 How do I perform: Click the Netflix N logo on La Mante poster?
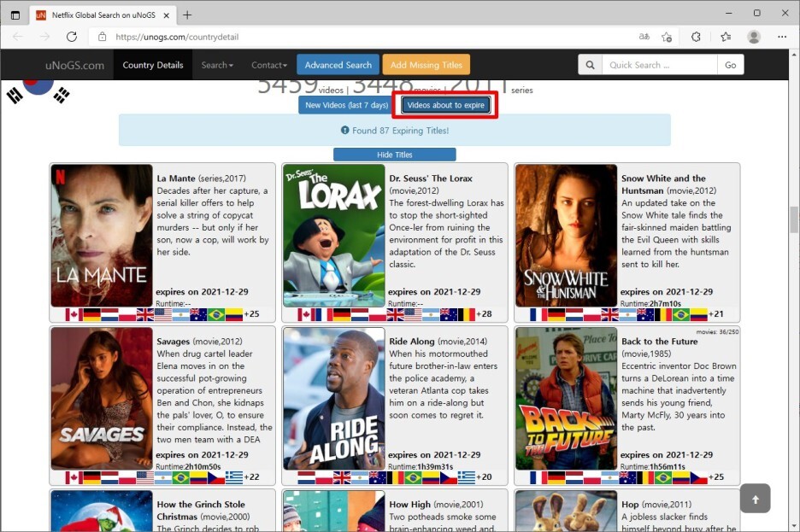pos(60,176)
